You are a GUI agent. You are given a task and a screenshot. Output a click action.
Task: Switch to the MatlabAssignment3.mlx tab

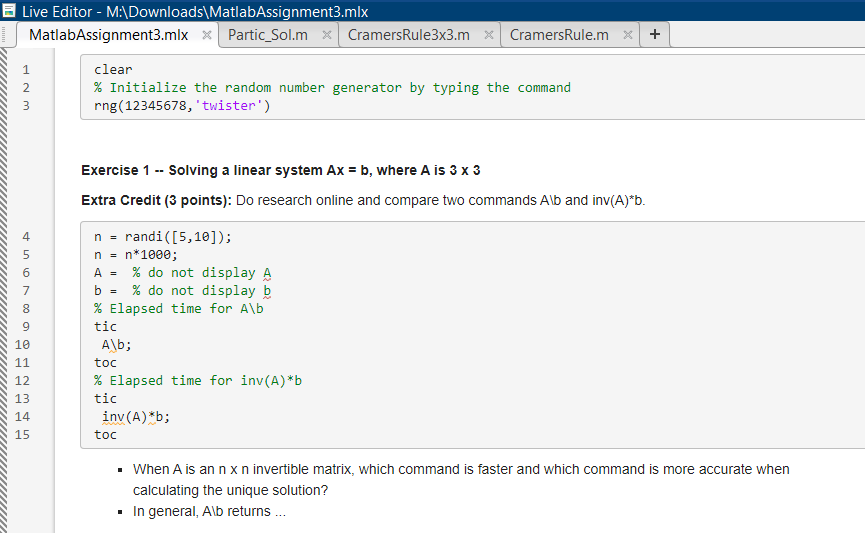(109, 35)
